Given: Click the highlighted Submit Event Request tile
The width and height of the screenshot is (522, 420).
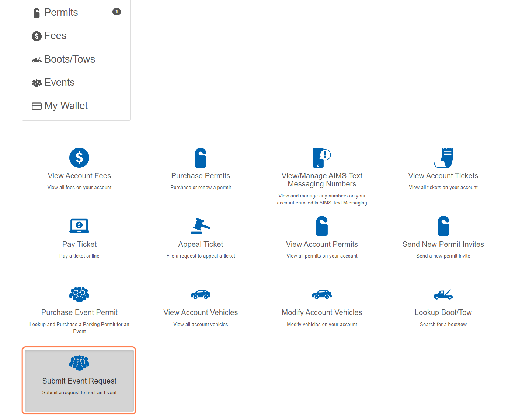Looking at the screenshot, I should (x=79, y=381).
